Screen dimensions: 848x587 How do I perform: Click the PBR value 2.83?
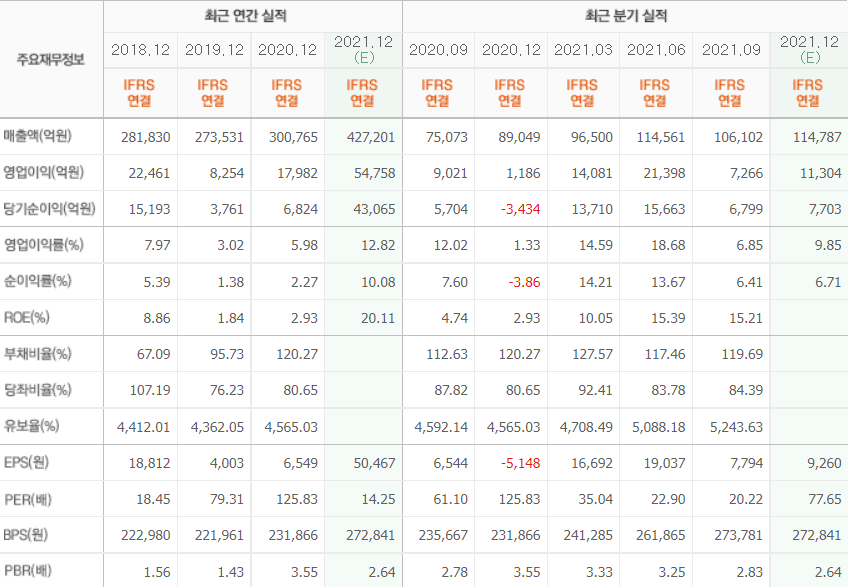[750, 572]
